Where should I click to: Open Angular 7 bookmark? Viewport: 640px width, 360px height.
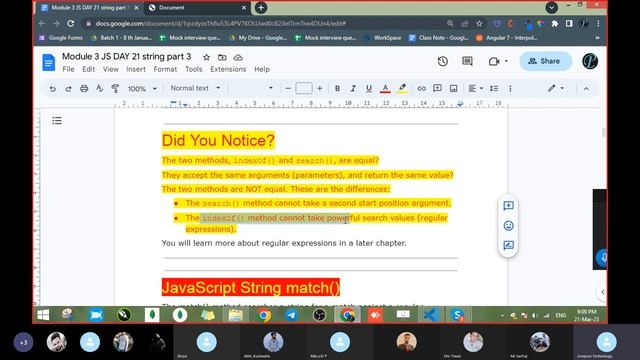point(507,38)
